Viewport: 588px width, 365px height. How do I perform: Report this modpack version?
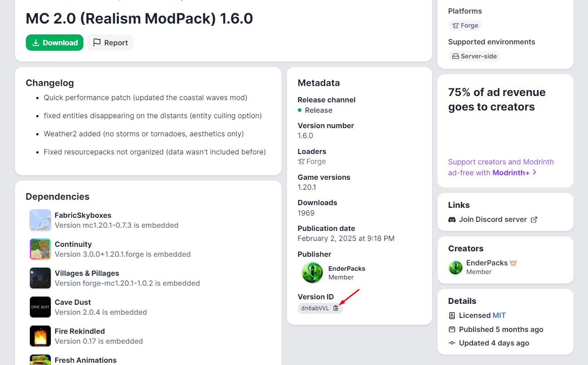(x=110, y=43)
